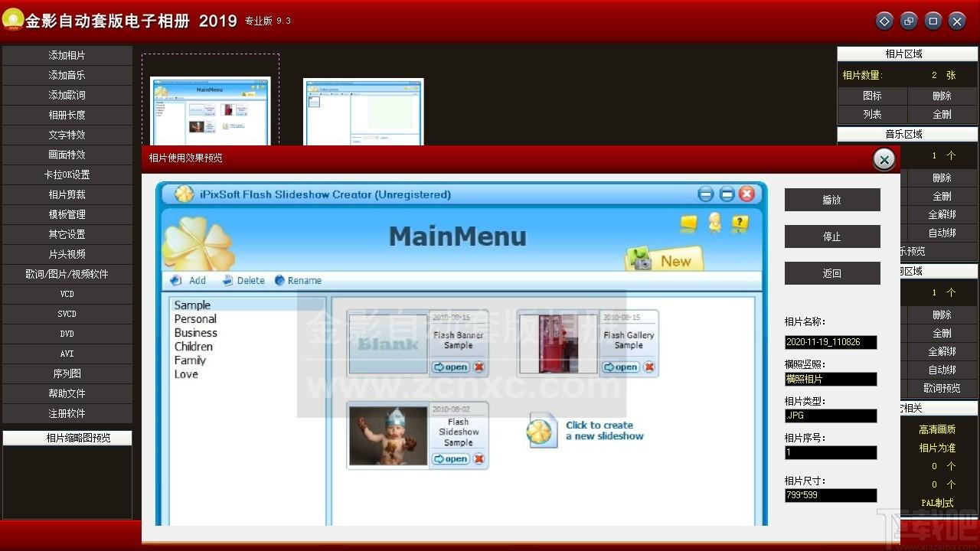Viewport: 980px width, 551px height.
Task: Click the 相片名称 input field
Action: (x=831, y=342)
